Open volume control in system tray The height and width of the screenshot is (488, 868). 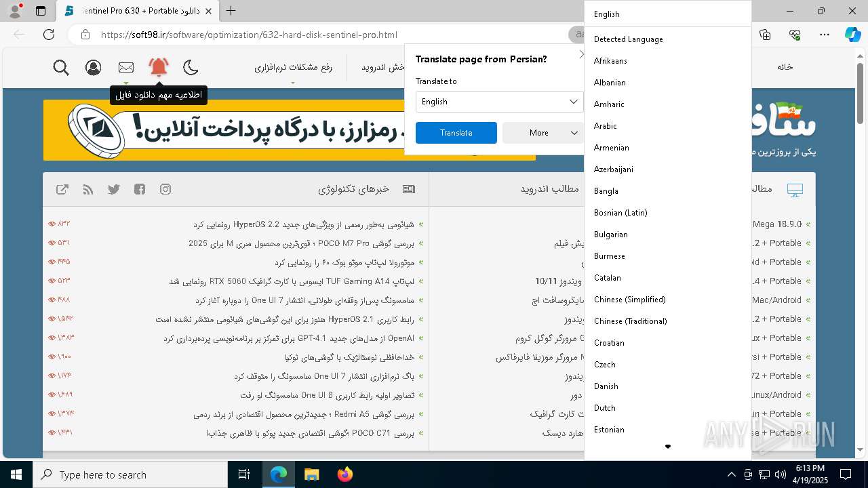pyautogui.click(x=780, y=474)
